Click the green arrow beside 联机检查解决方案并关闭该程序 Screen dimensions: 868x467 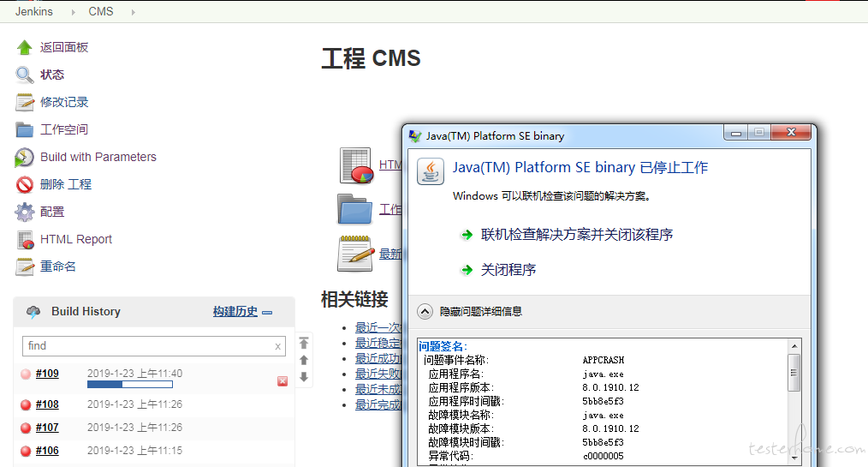pyautogui.click(x=467, y=235)
